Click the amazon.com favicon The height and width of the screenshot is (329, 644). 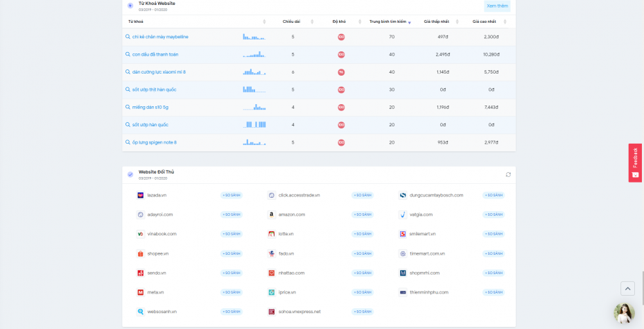tap(272, 214)
